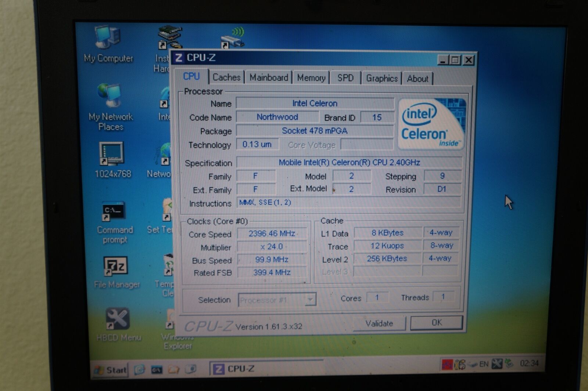Viewport: 588px width, 391px height.
Task: Click the Package value Socket 478 mPGA
Action: coord(315,131)
